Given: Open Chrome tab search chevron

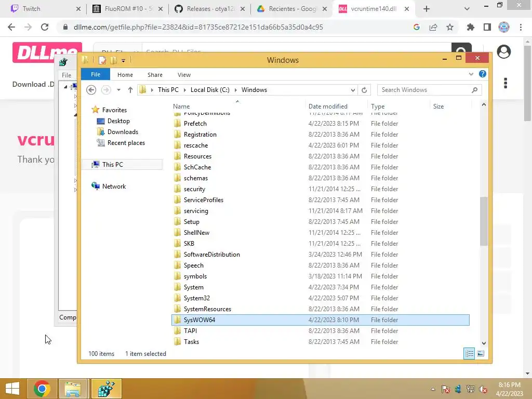Looking at the screenshot, I should click(467, 9).
